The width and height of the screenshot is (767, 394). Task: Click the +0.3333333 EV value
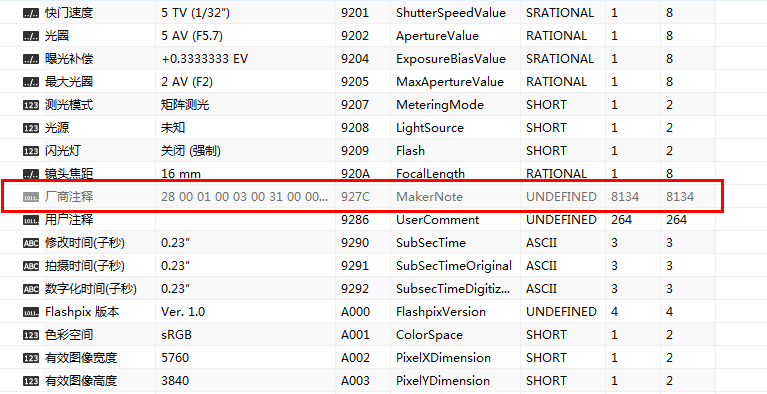pyautogui.click(x=204, y=59)
